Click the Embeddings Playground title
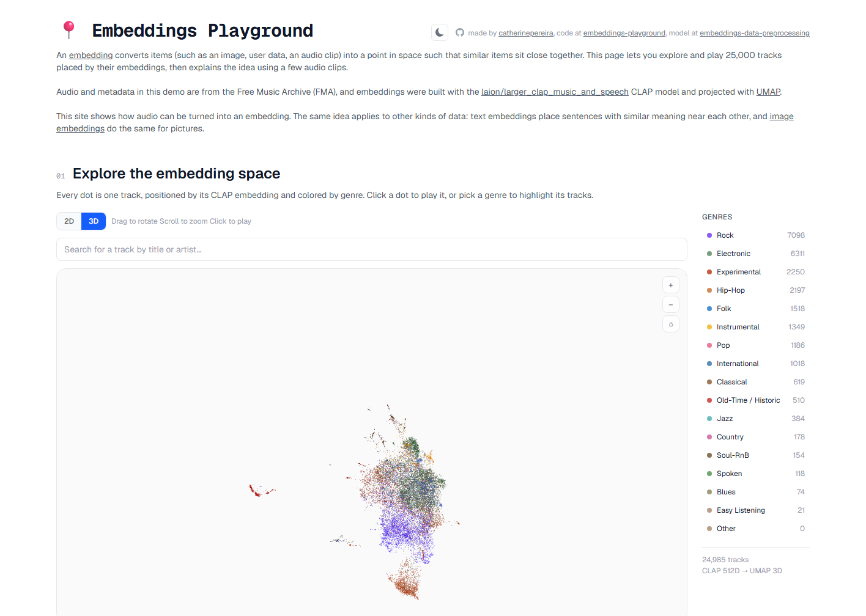866x616 pixels. [202, 31]
